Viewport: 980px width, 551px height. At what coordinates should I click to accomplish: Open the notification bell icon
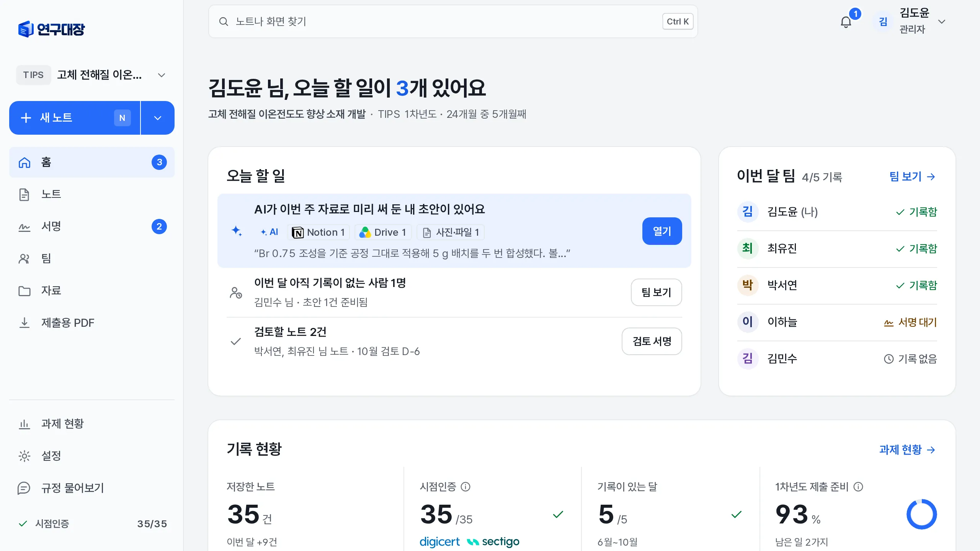[x=846, y=22]
